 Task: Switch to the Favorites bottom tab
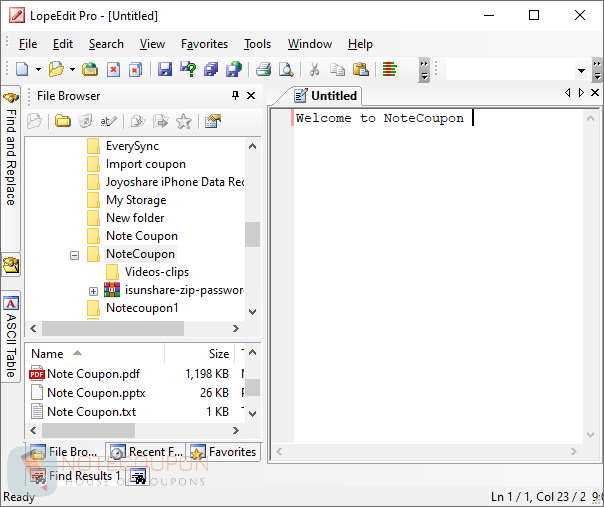point(223,452)
